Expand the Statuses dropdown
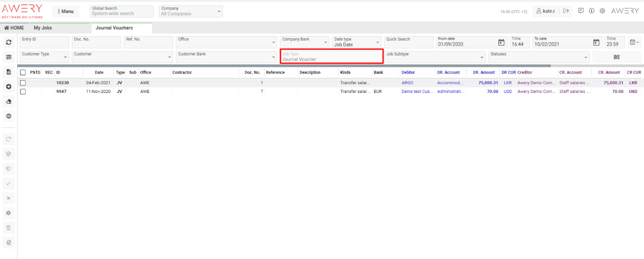Screen dimensions: 644x259 click(x=539, y=57)
